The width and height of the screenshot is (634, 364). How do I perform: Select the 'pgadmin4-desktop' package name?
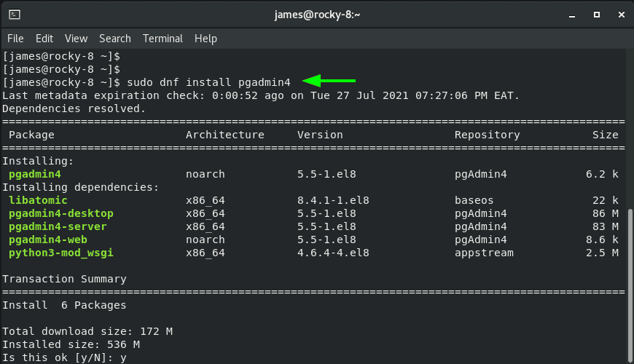(61, 213)
